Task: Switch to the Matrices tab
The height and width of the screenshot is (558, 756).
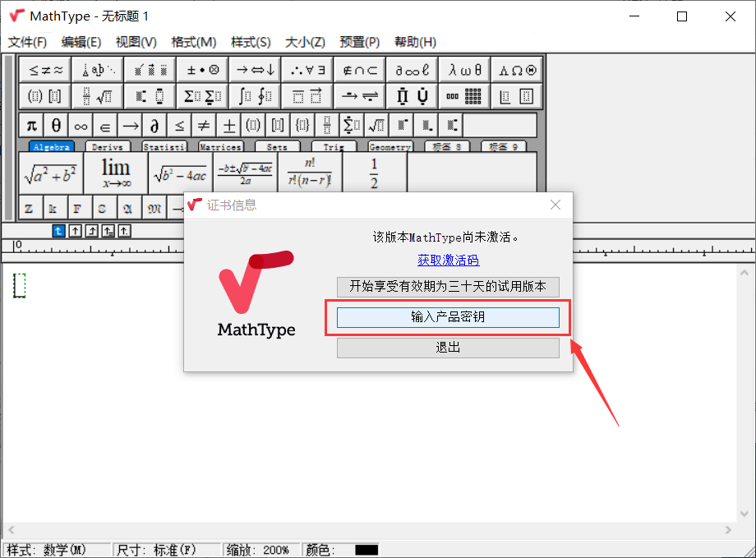Action: click(x=220, y=147)
